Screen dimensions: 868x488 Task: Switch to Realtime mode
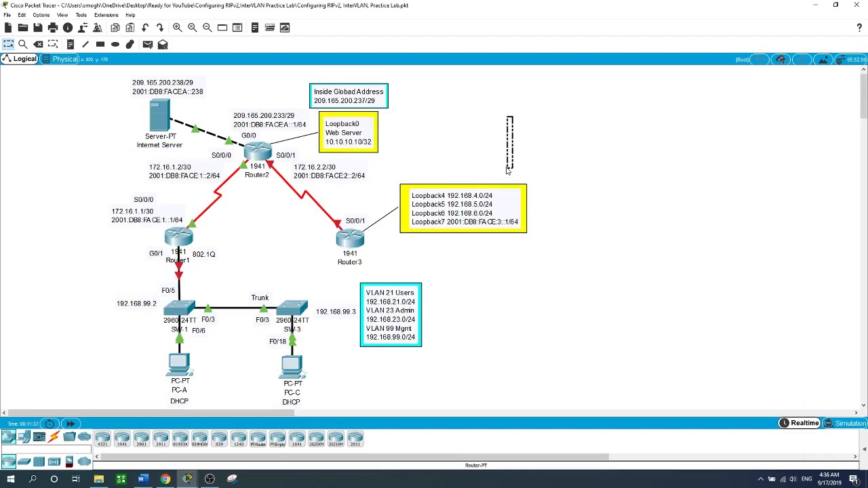pyautogui.click(x=800, y=423)
